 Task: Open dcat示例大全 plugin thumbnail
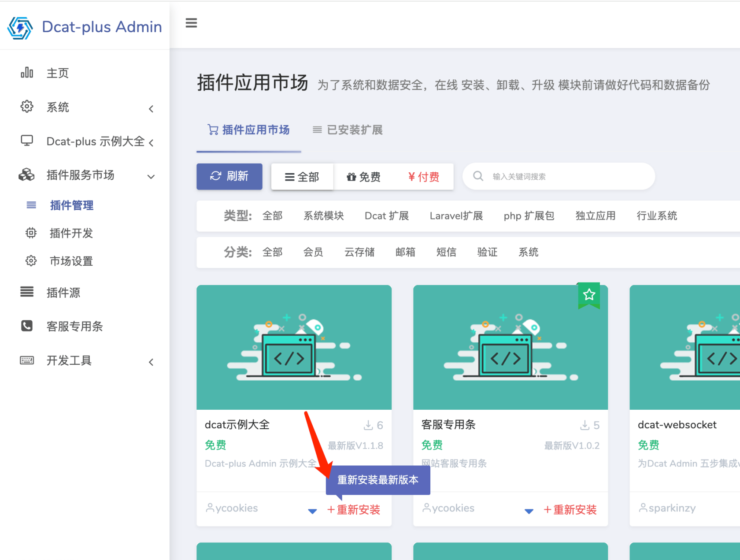tap(294, 347)
